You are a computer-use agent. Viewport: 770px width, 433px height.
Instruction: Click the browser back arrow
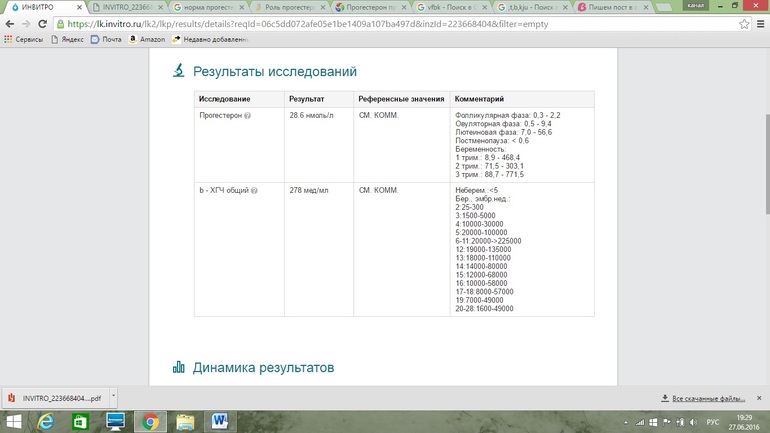click(x=9, y=24)
